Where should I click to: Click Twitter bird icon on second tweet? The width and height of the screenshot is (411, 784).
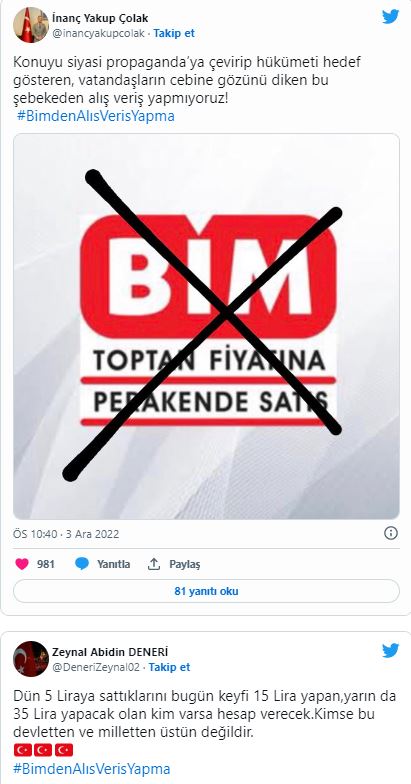(390, 650)
